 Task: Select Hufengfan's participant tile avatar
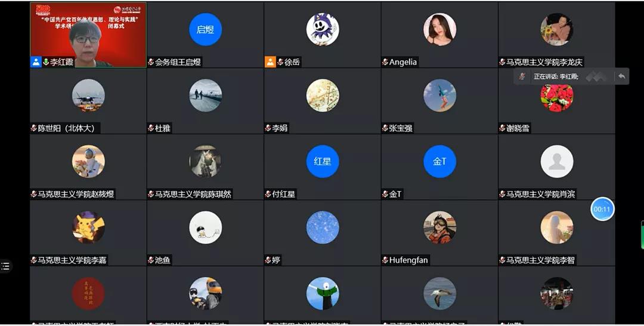pyautogui.click(x=439, y=227)
